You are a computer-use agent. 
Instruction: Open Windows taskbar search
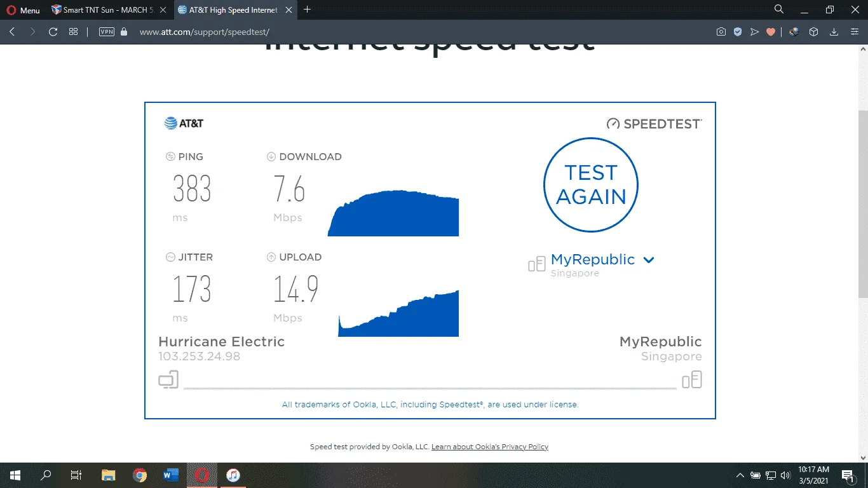(x=46, y=475)
